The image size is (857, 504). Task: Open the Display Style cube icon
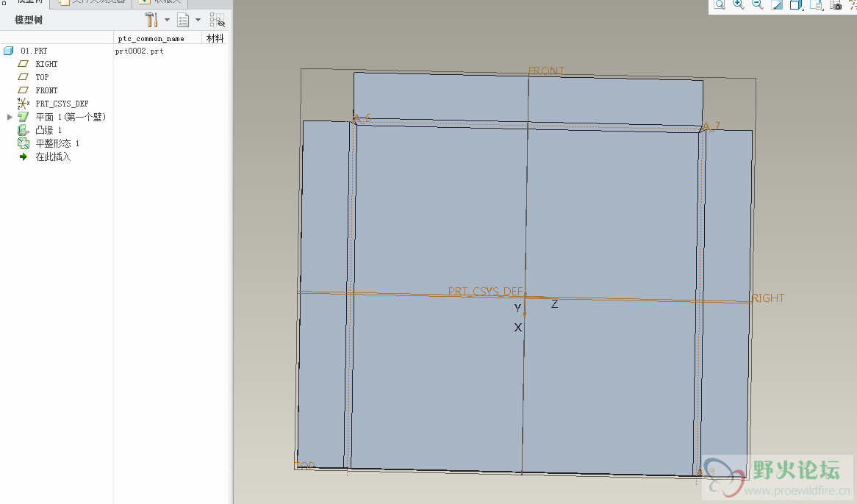796,5
